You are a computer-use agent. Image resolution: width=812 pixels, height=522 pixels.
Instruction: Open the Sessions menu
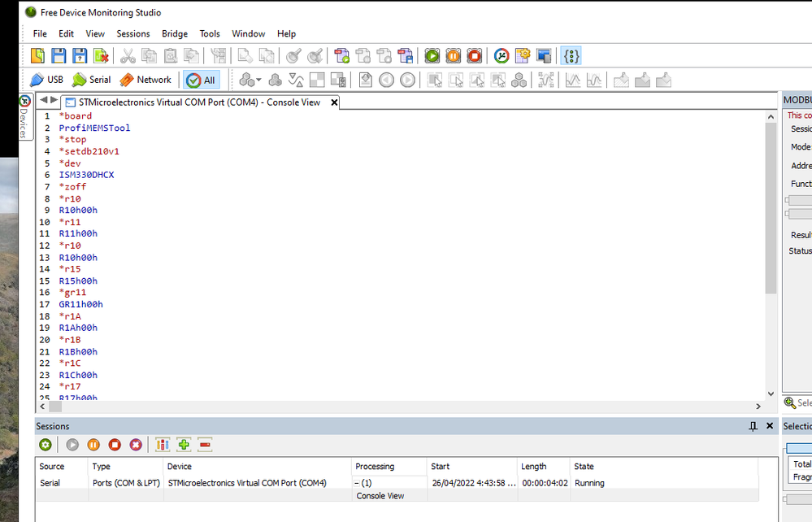(133, 33)
